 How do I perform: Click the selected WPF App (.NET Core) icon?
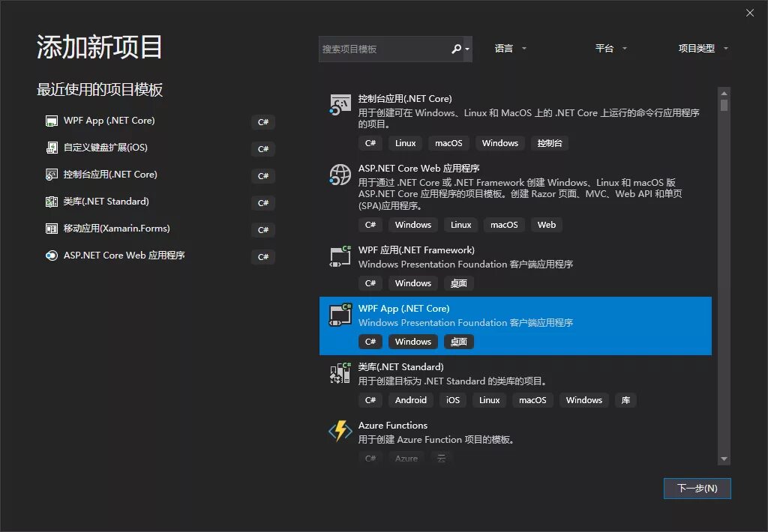[x=340, y=315]
